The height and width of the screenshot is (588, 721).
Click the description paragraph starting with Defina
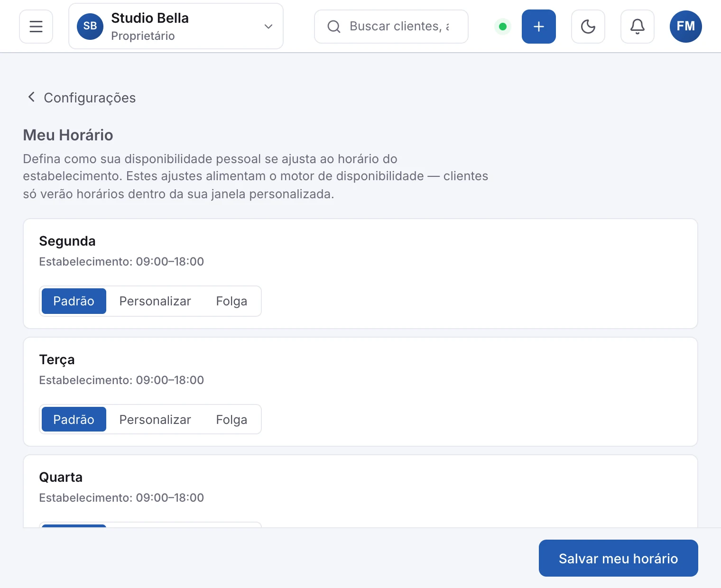256,176
